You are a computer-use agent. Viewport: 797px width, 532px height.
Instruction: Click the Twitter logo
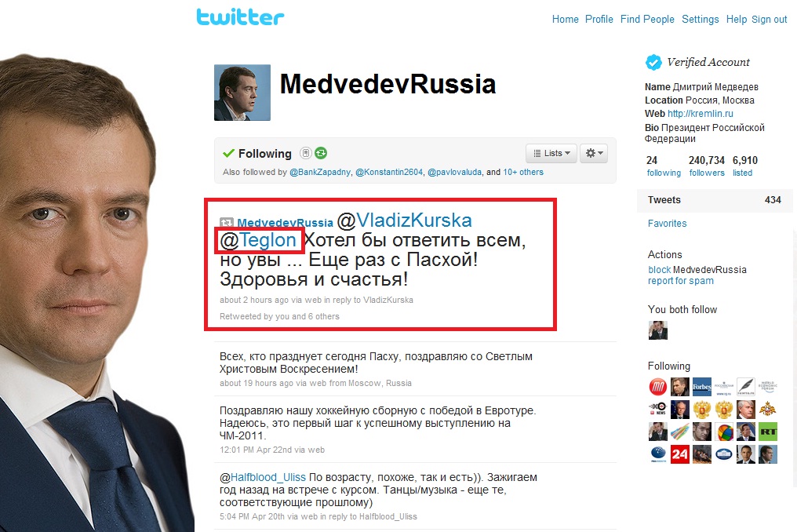[x=240, y=16]
